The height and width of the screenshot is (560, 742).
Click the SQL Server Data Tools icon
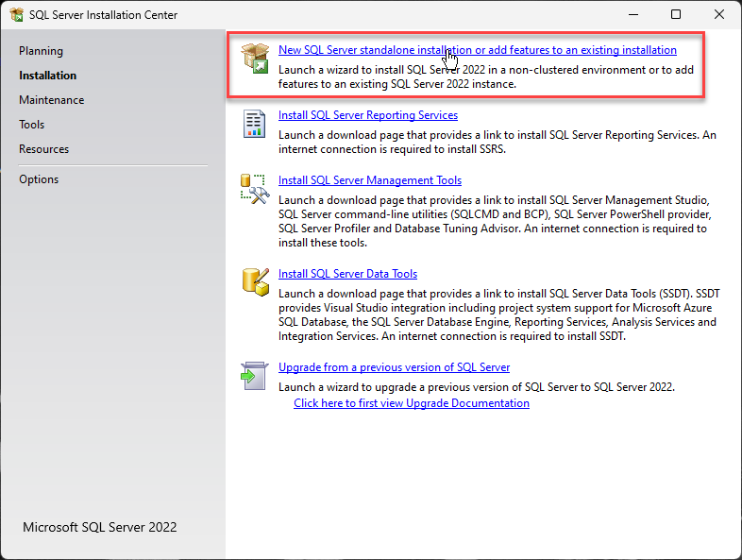point(255,281)
